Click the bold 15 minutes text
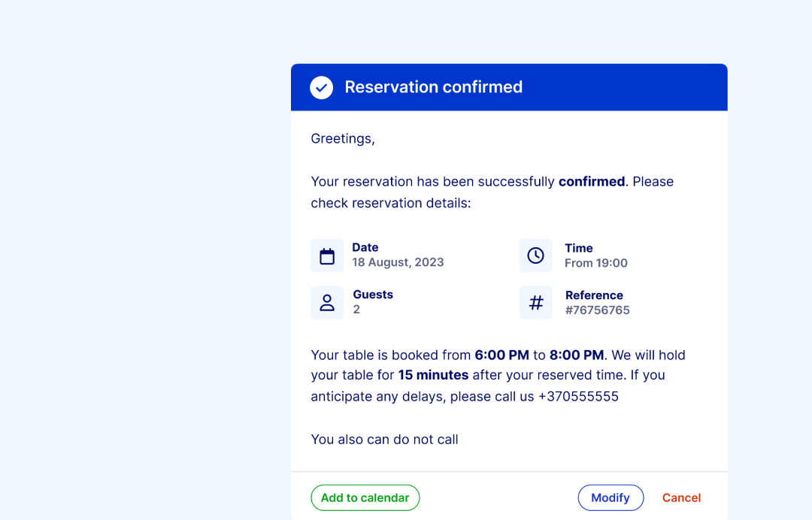Screen dimensions: 812x520 (433, 375)
